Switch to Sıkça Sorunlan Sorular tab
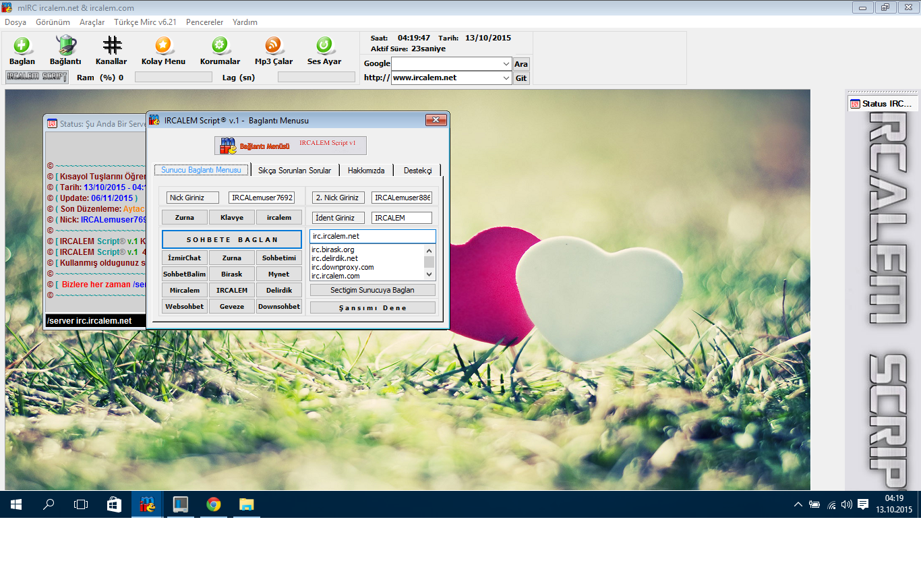Viewport: 921px width, 588px height. click(x=295, y=171)
